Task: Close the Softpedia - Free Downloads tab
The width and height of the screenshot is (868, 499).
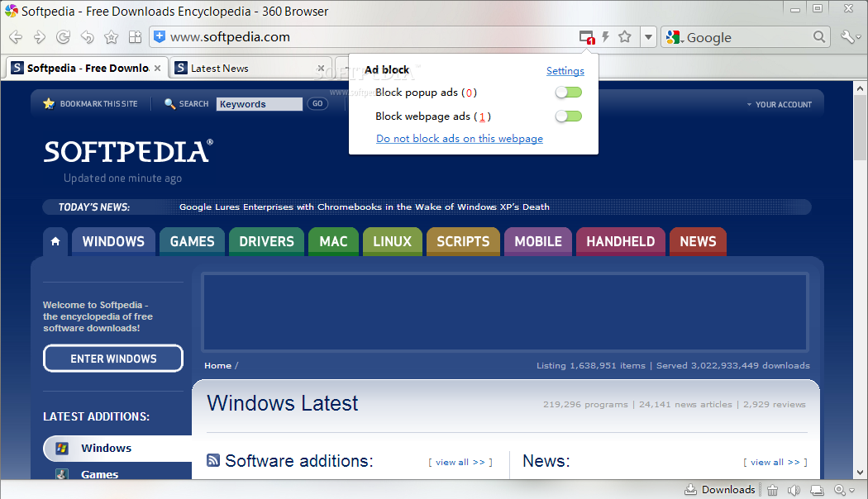Action: (x=157, y=68)
